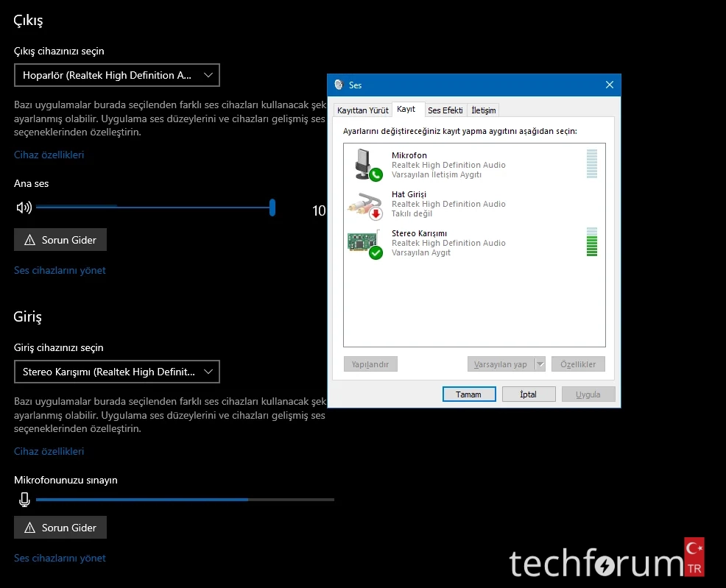Select the Stereo Karışımı sound card icon
Screen dimensions: 726x588
[x=365, y=244]
